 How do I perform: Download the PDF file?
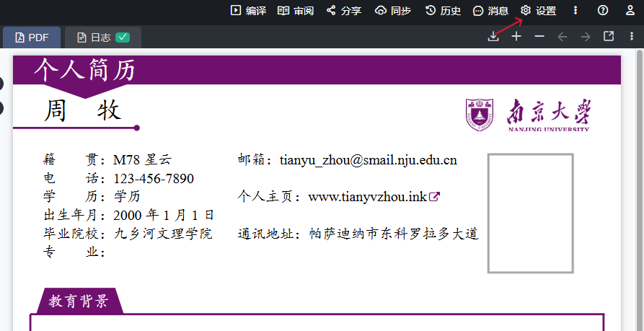click(493, 36)
